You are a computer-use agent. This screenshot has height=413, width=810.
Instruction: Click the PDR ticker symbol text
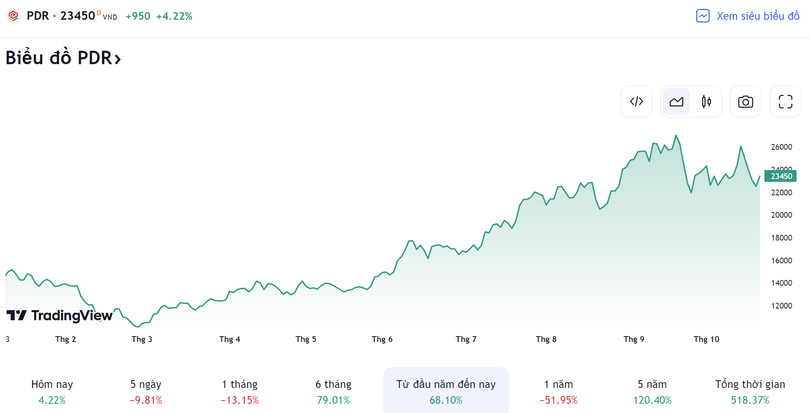coord(37,16)
